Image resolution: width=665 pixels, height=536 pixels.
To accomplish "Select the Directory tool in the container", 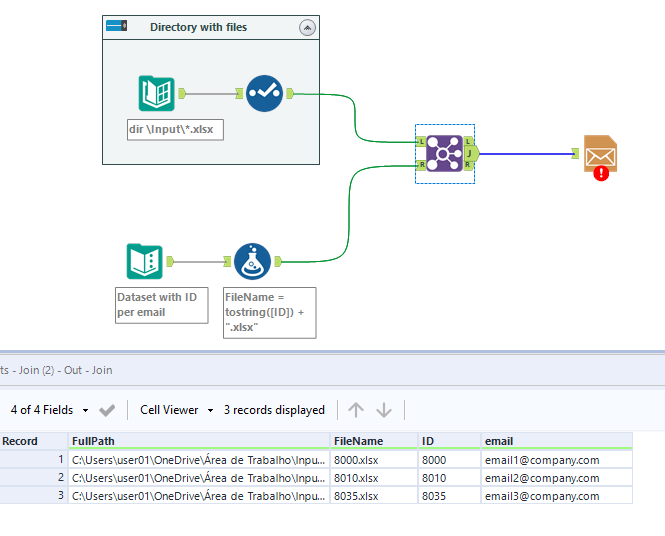I will pyautogui.click(x=156, y=94).
